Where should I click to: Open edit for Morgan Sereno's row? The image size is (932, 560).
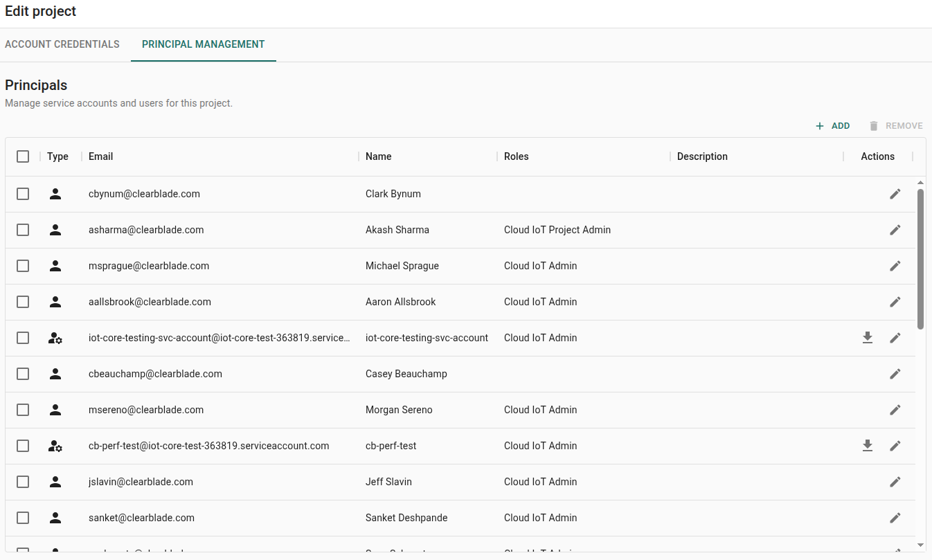(895, 410)
